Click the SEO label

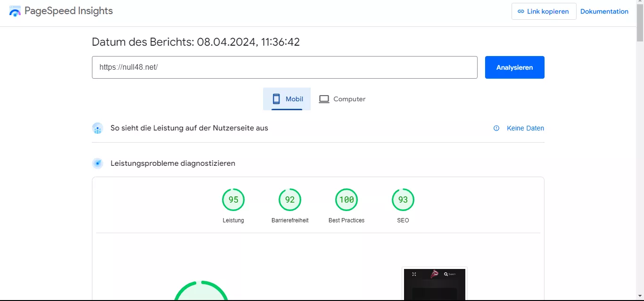pos(403,220)
